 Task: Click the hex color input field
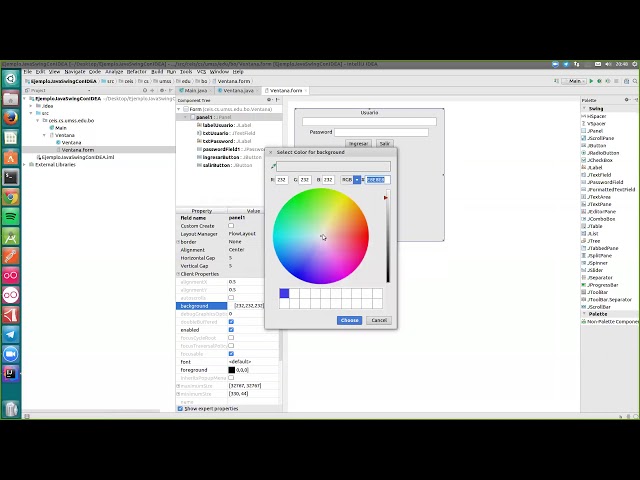pyautogui.click(x=378, y=180)
